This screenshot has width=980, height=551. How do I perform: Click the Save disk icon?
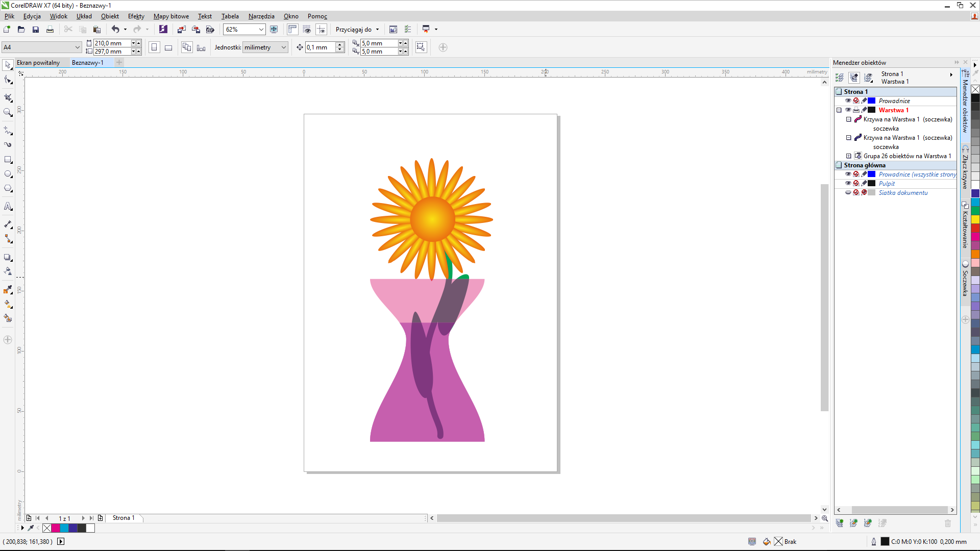pos(36,29)
